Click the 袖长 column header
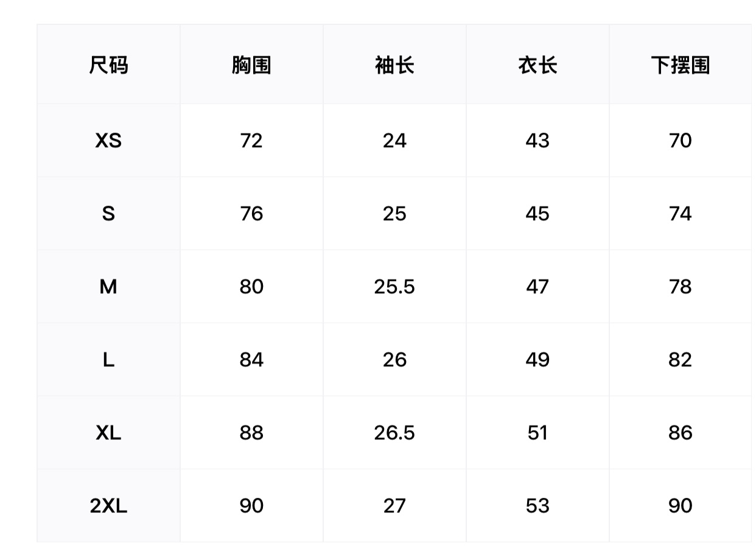The height and width of the screenshot is (549, 756). [x=394, y=65]
